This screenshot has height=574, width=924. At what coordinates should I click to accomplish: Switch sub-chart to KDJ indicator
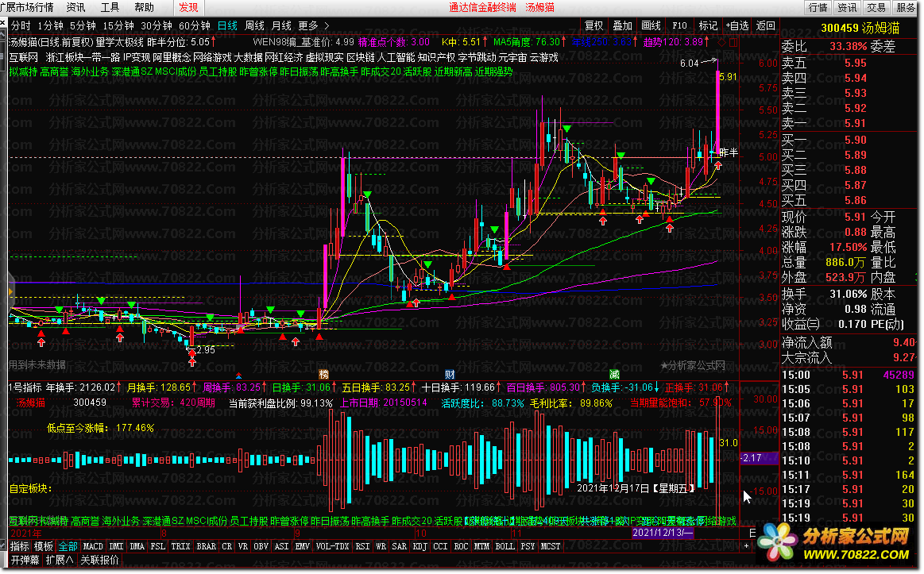click(419, 546)
